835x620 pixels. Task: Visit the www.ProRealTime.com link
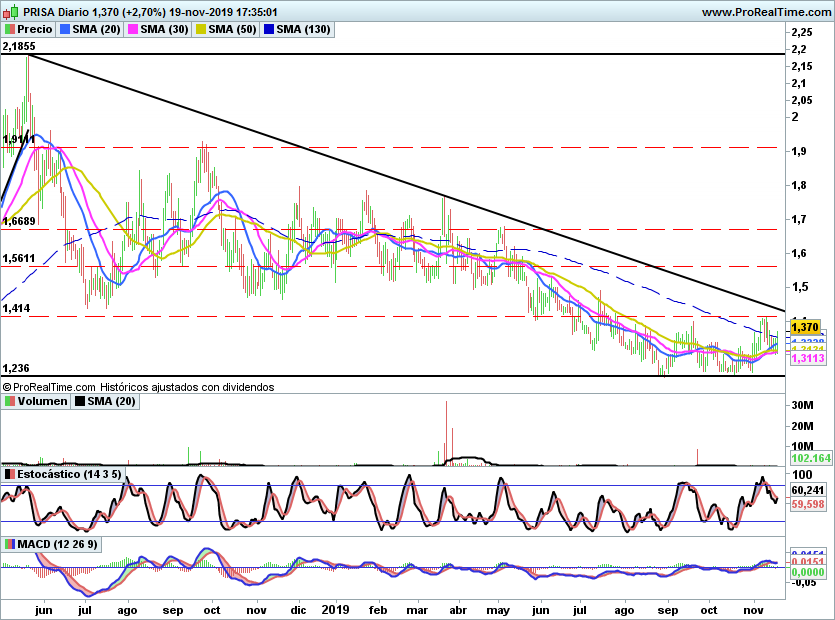(x=765, y=12)
